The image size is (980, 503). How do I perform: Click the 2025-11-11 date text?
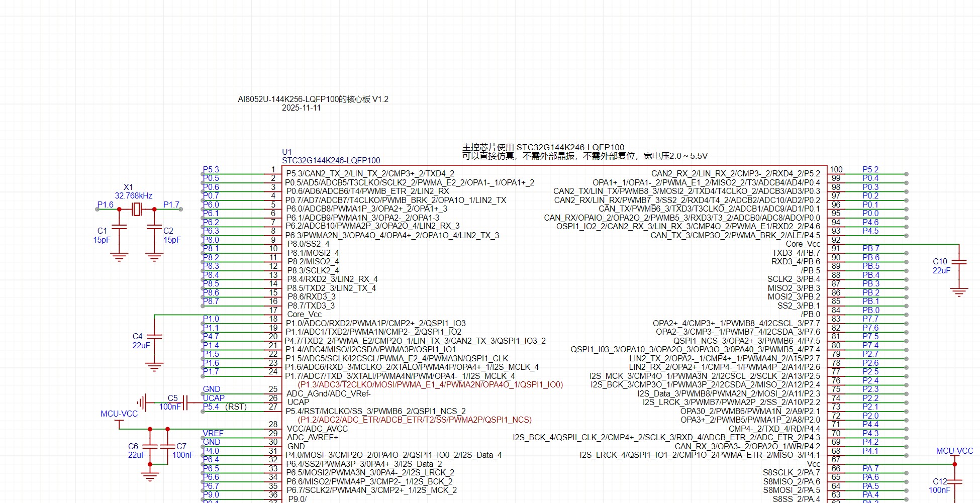point(301,108)
